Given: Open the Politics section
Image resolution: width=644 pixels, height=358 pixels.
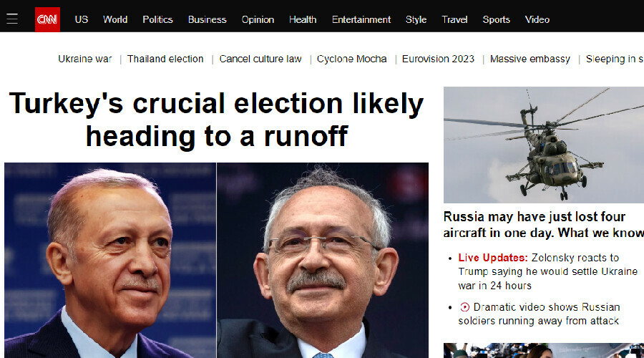Looking at the screenshot, I should [157, 19].
